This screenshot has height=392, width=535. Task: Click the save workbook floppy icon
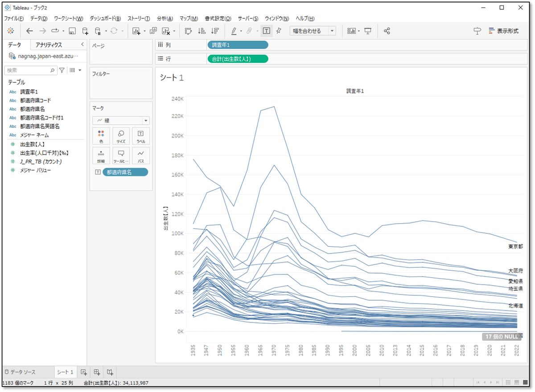point(72,31)
